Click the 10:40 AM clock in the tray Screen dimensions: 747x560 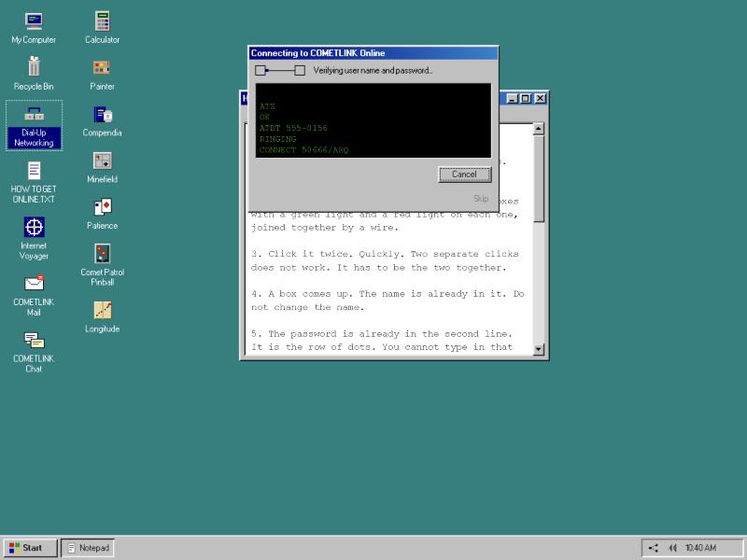coord(700,548)
